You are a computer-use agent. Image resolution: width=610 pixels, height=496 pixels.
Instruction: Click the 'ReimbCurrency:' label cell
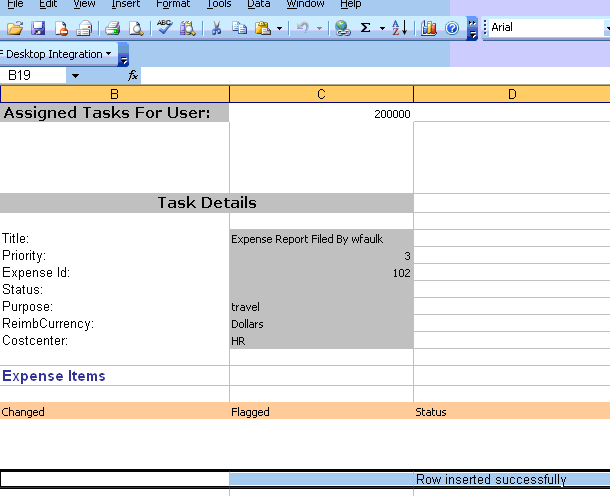[114, 323]
